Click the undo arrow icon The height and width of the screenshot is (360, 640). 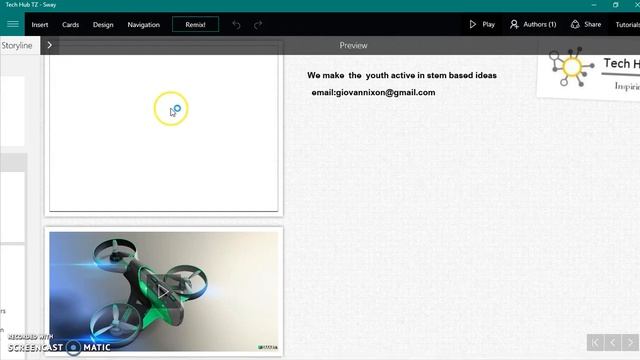tap(236, 24)
